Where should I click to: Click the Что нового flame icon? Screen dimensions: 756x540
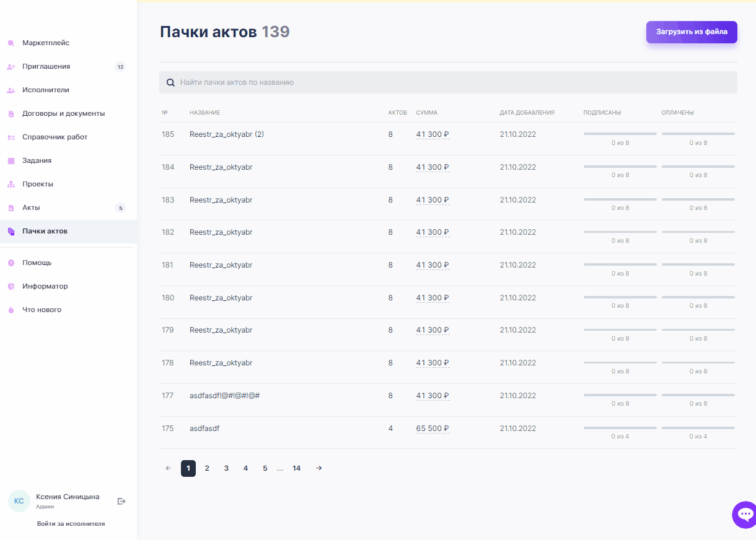11,310
